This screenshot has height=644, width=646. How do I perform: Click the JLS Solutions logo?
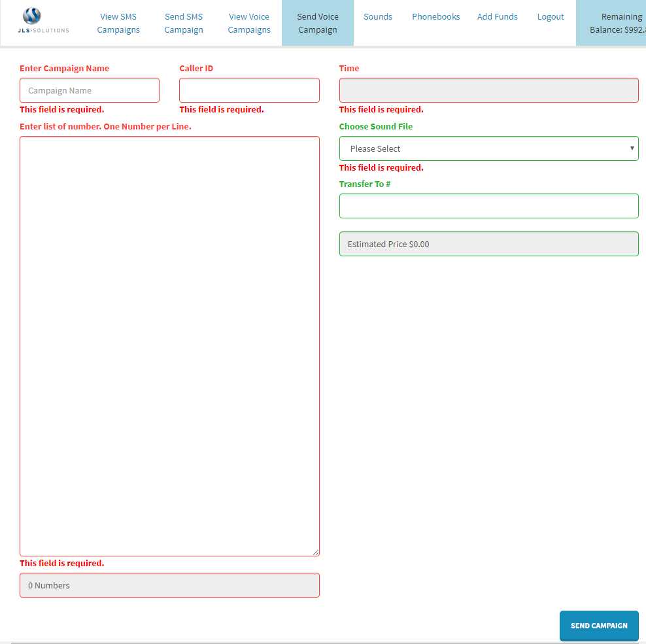43,21
